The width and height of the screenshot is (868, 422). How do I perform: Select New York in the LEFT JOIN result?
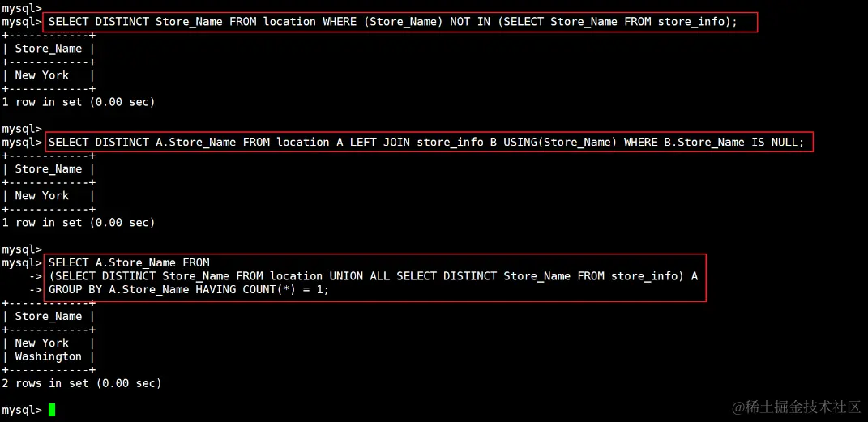(x=42, y=196)
